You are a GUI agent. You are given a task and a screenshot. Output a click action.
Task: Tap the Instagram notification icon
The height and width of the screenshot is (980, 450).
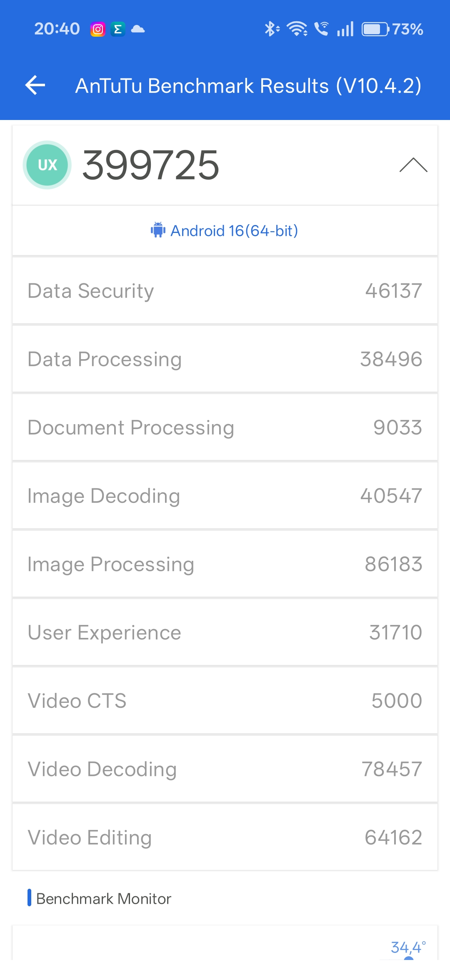[98, 29]
